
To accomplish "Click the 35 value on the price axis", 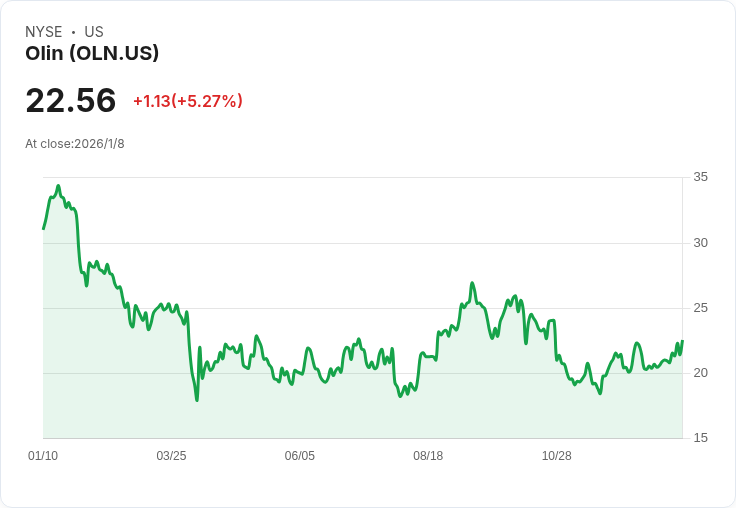I will pos(701,177).
